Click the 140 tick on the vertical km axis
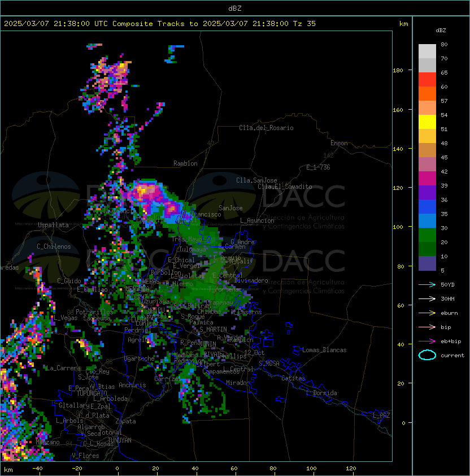 (x=398, y=149)
